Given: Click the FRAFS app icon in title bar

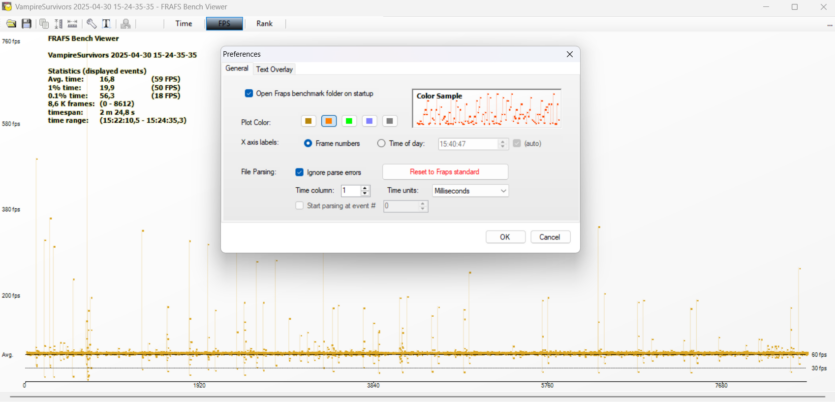Looking at the screenshot, I should pyautogui.click(x=7, y=7).
